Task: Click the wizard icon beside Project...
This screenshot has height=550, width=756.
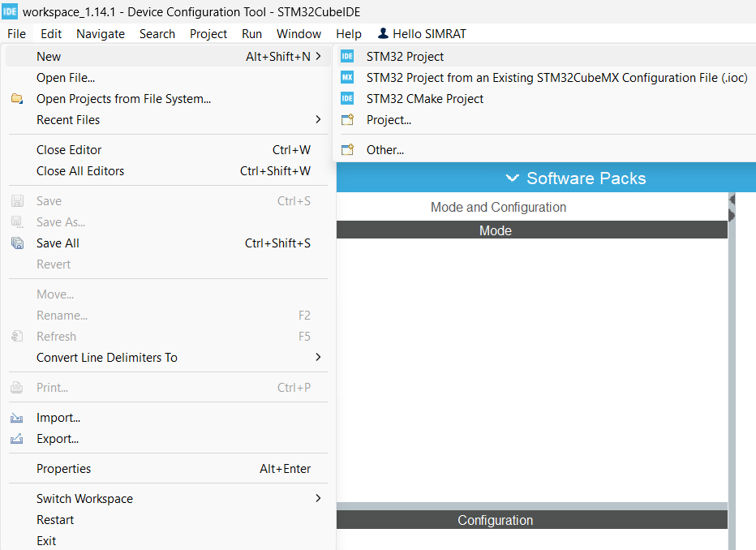Action: click(x=347, y=119)
